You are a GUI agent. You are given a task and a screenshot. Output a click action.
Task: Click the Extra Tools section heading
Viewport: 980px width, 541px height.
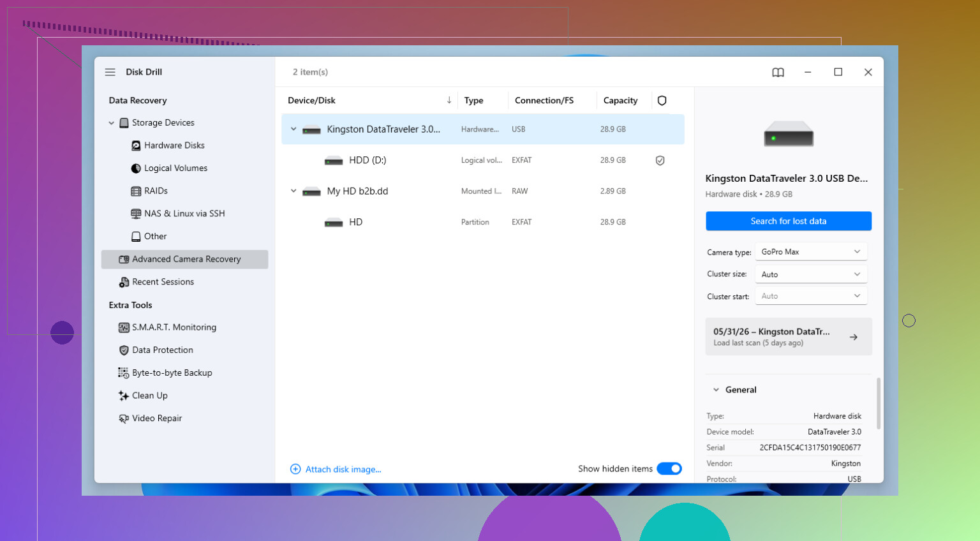tap(130, 305)
